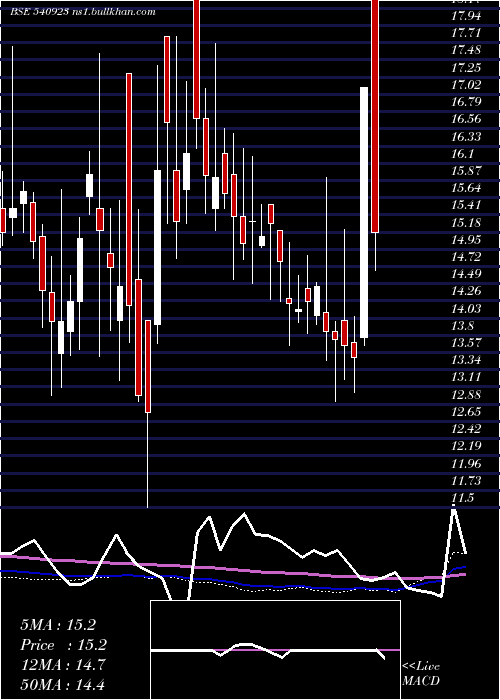This screenshot has height=700, width=500.
Task: Click the 15.64 price axis label
Action: point(466,188)
